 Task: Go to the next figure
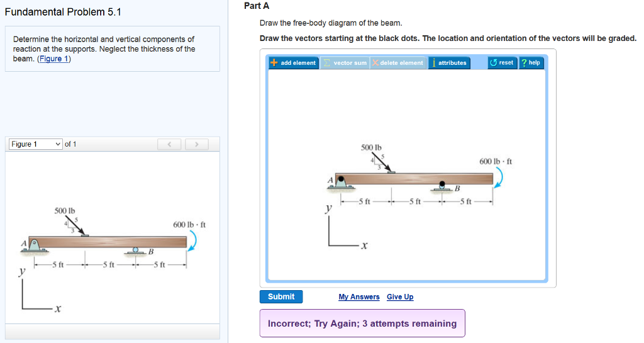coord(196,144)
